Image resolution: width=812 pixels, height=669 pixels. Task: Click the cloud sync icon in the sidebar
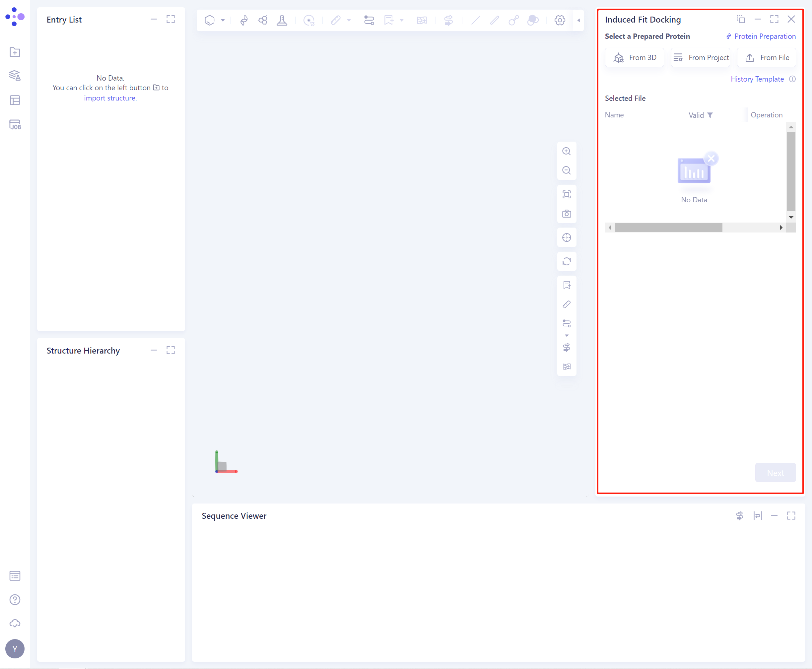(x=15, y=623)
